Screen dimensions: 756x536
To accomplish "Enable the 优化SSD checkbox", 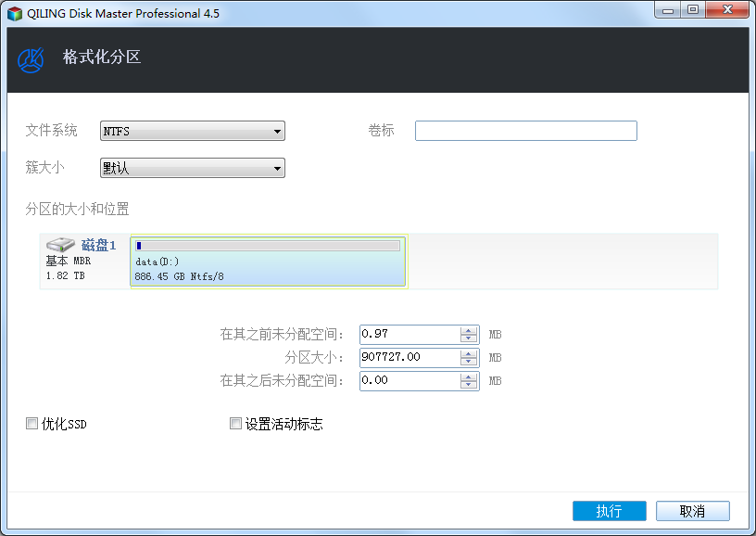I will tap(31, 424).
